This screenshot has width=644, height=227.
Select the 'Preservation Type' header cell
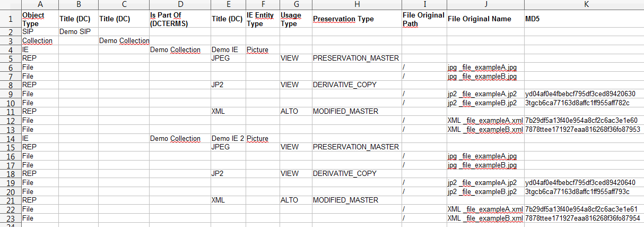tap(343, 19)
